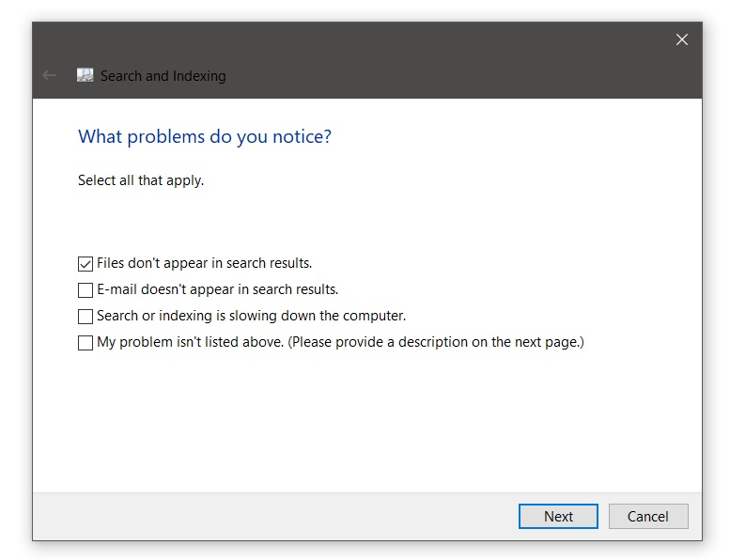Click the Search and Indexing title text
This screenshot has width=730, height=560.
click(163, 76)
